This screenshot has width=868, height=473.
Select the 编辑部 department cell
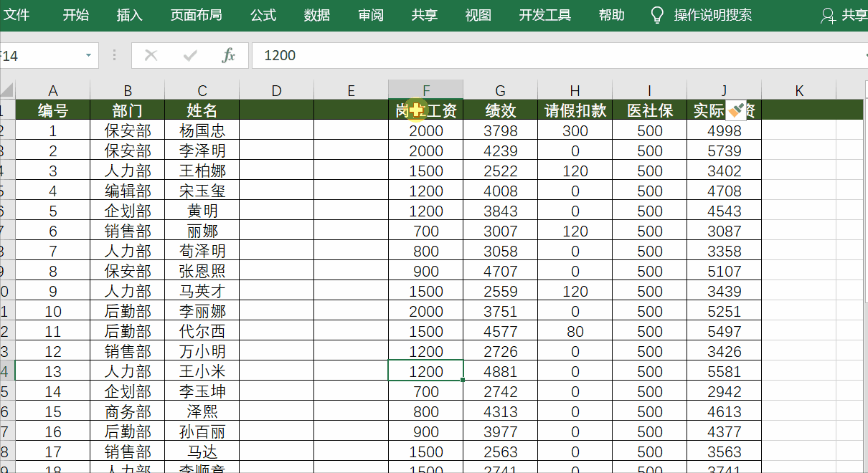pyautogui.click(x=128, y=191)
